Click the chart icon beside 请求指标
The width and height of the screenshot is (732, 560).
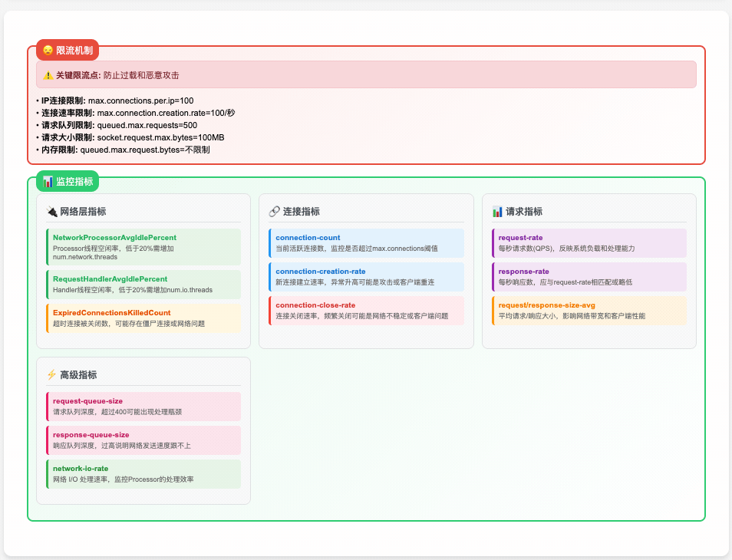click(x=497, y=212)
